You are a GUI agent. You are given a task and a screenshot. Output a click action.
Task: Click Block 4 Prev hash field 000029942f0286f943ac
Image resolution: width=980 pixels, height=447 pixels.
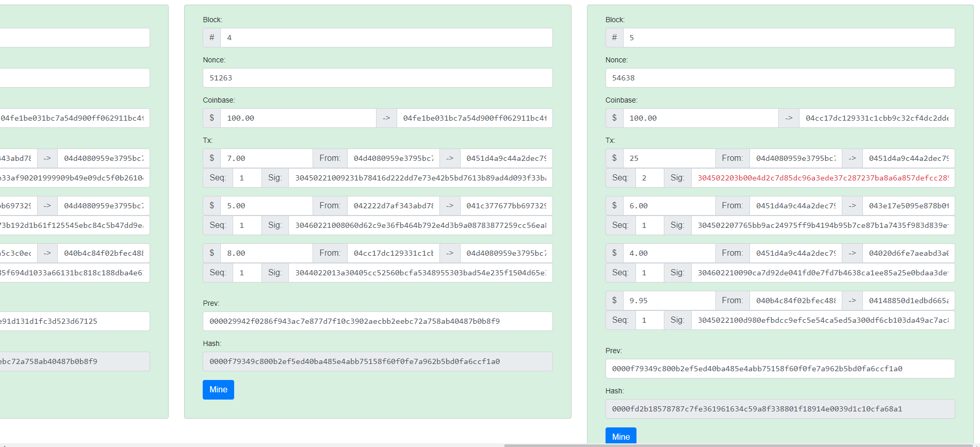point(378,321)
